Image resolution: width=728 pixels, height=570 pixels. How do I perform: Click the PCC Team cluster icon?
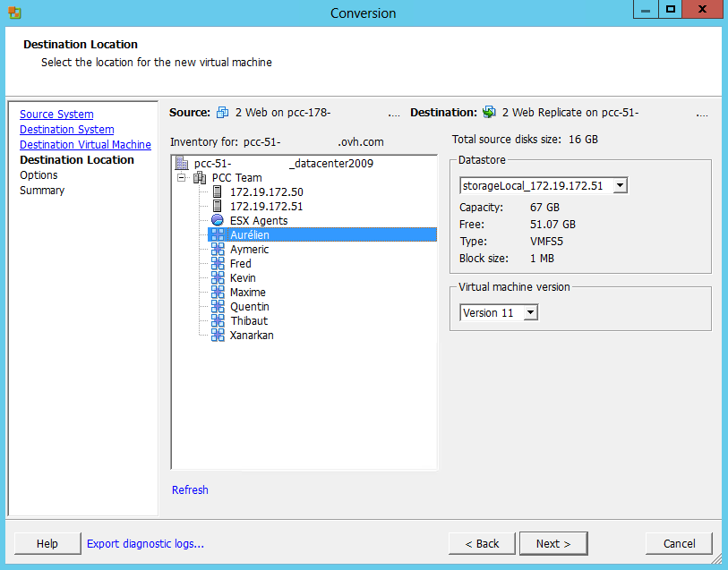click(200, 178)
